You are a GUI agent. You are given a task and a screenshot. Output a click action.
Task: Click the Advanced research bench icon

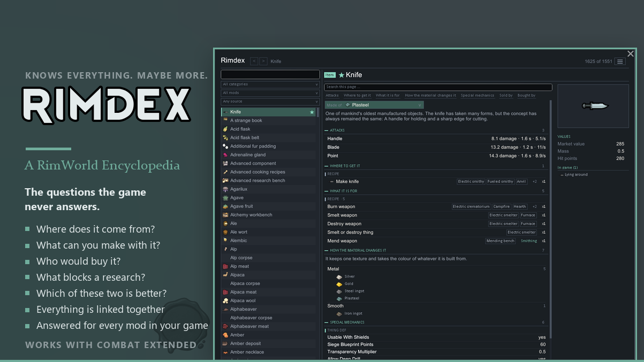(225, 180)
